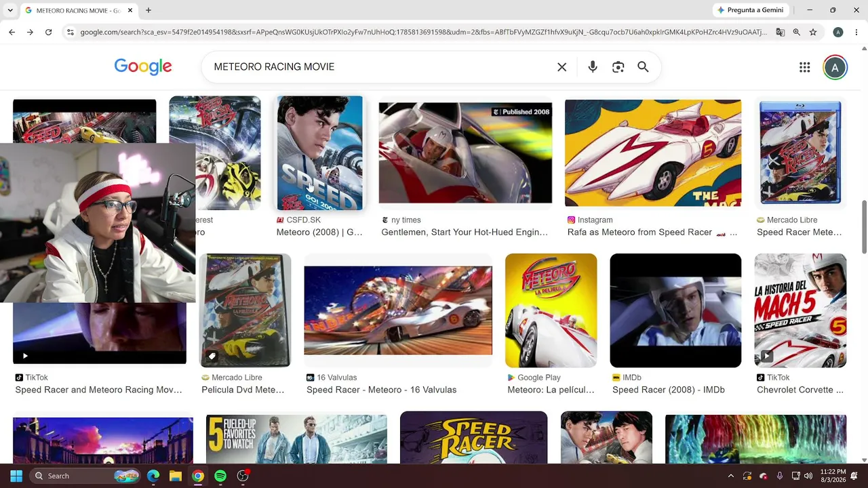Open 'Speed Racer - Meteoro - 16 Valvulas' link
This screenshot has width=868, height=488.
tap(381, 390)
